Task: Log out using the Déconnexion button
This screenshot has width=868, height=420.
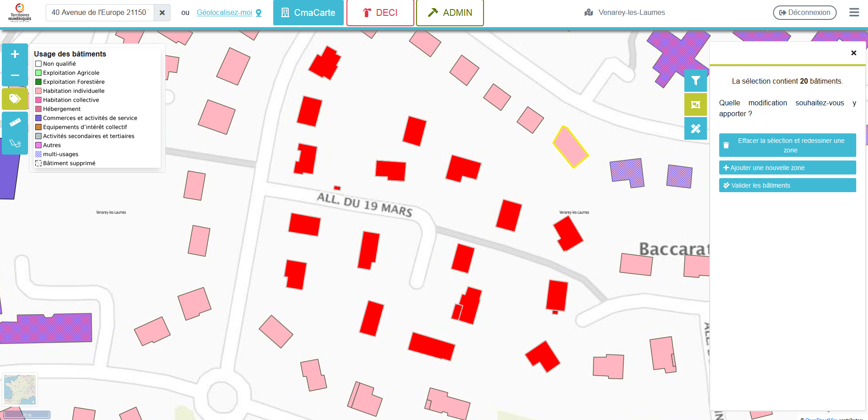Action: point(804,13)
